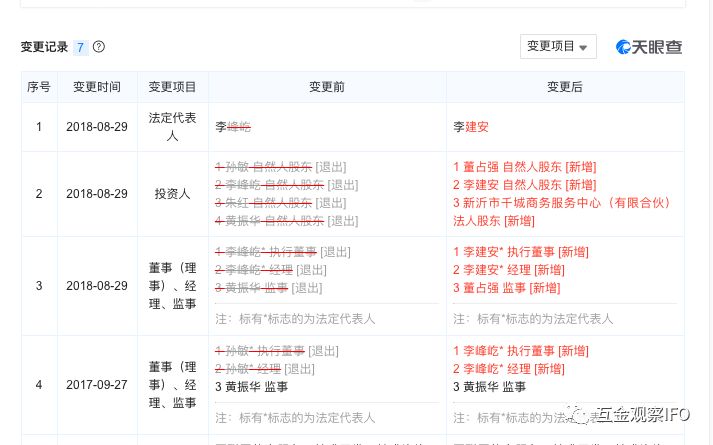This screenshot has width=713, height=445.
Task: Select the 变更后 column header
Action: [x=564, y=87]
